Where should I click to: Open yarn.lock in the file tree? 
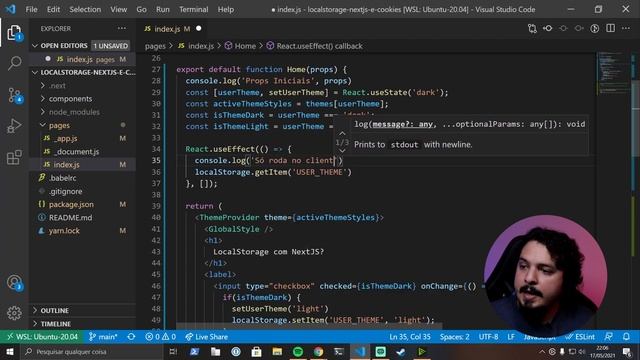64,231
